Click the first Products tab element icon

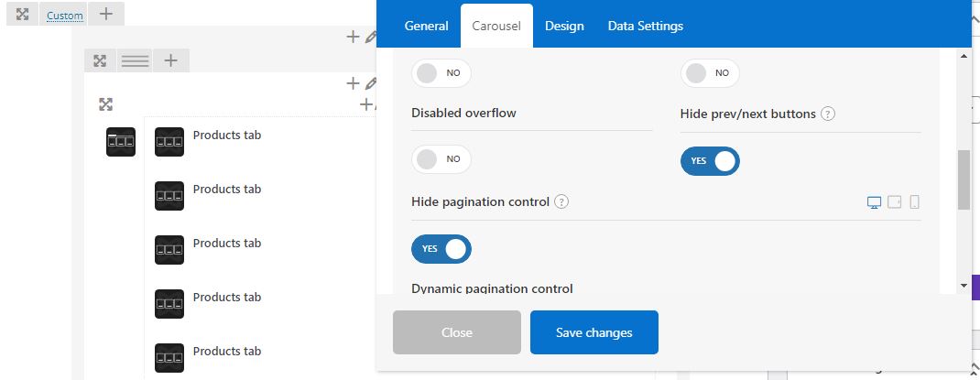pyautogui.click(x=169, y=142)
